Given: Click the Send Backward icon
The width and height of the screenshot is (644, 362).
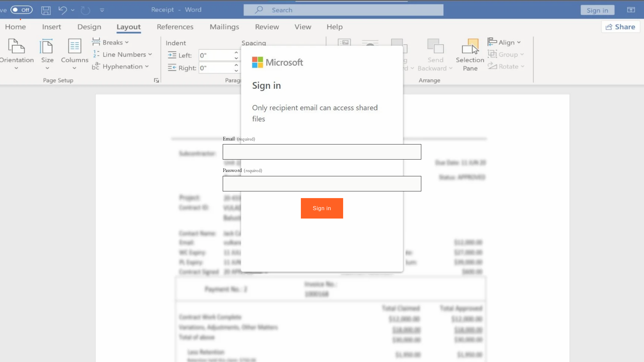Looking at the screenshot, I should coord(435,46).
